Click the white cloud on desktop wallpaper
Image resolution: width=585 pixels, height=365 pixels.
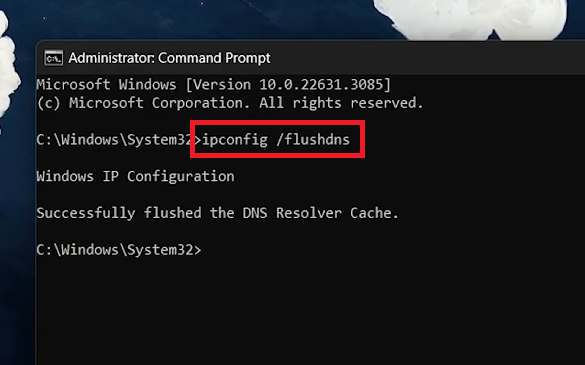tap(470, 19)
